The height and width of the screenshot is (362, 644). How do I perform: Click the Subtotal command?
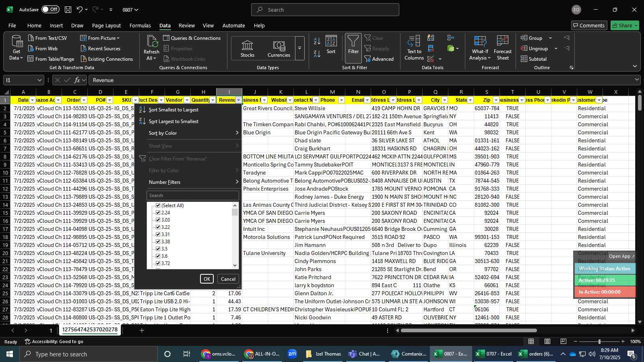coord(533,59)
